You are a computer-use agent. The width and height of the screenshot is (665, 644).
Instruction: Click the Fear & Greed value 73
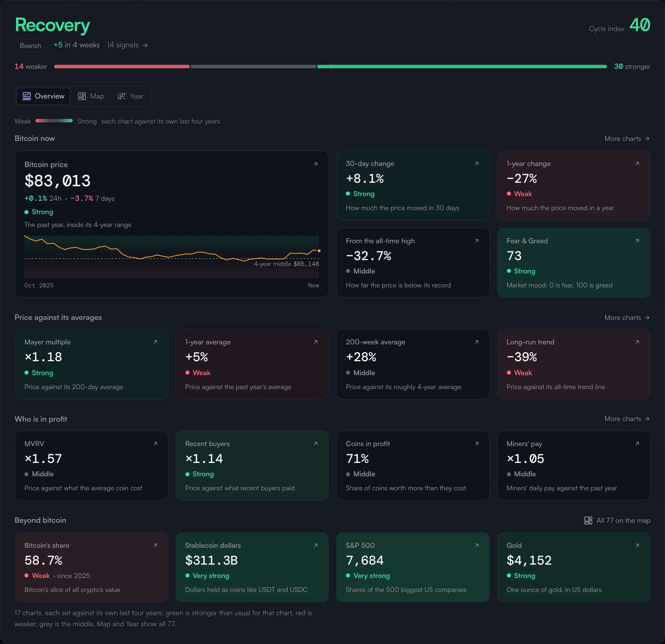[x=514, y=256]
